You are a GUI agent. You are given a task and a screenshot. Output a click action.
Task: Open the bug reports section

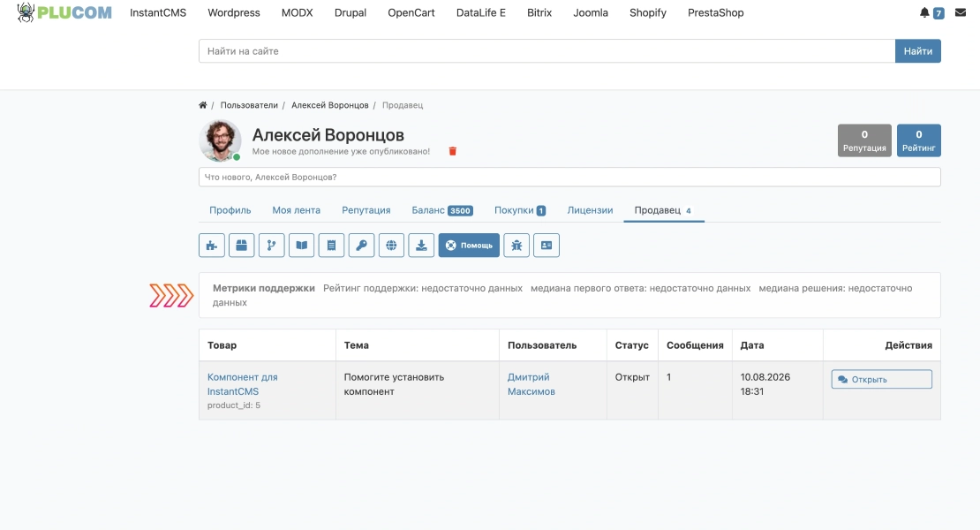coord(516,245)
